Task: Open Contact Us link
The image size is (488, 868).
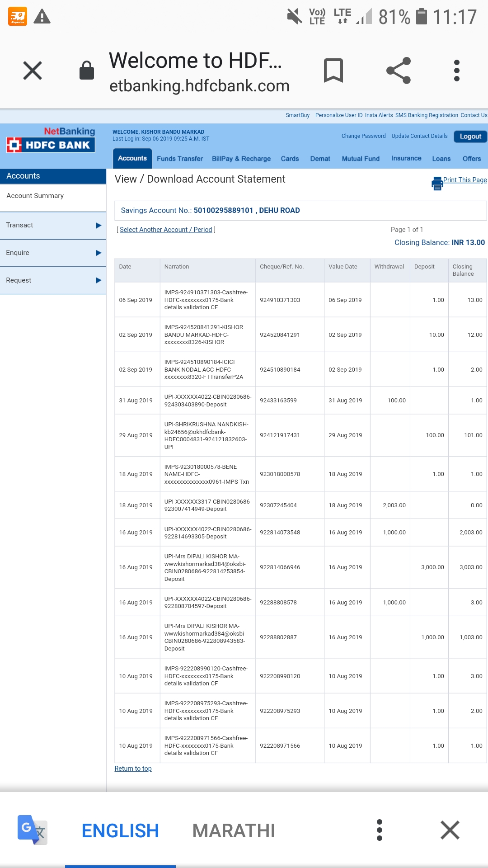Action: tap(474, 115)
